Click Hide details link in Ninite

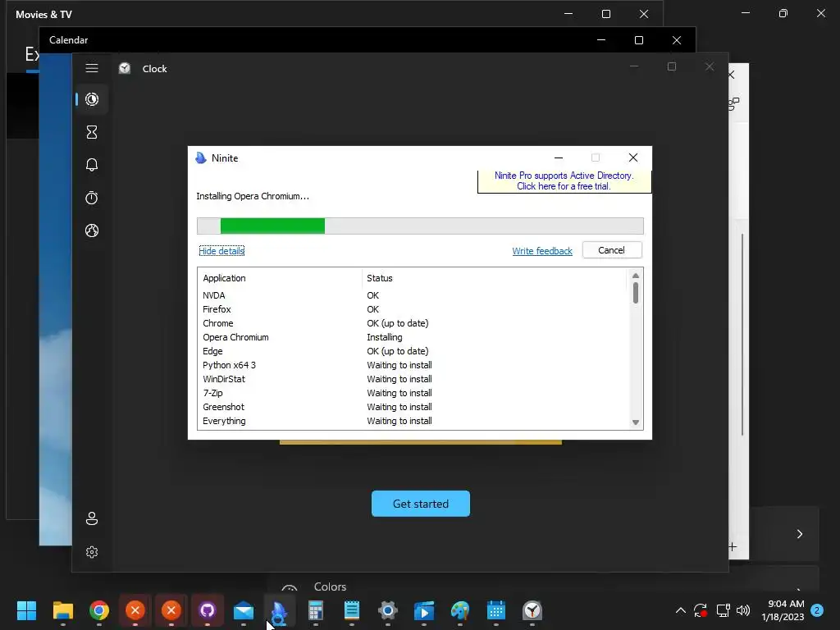point(221,251)
